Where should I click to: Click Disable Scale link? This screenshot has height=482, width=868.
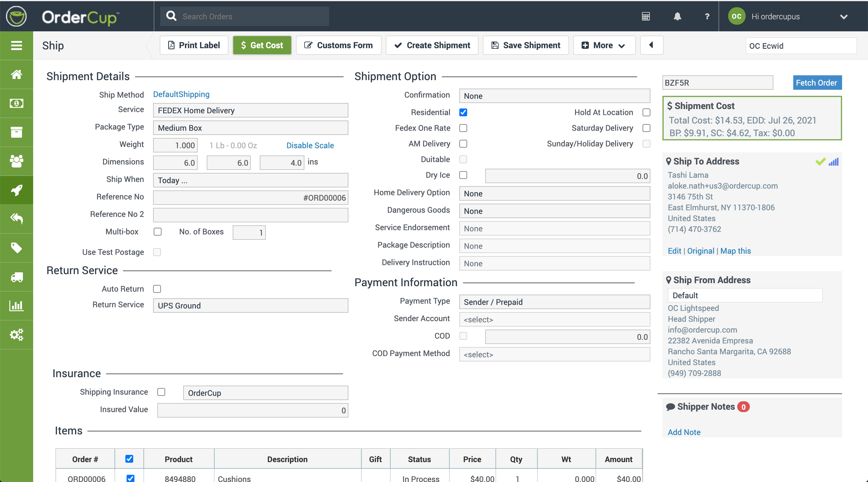310,146
